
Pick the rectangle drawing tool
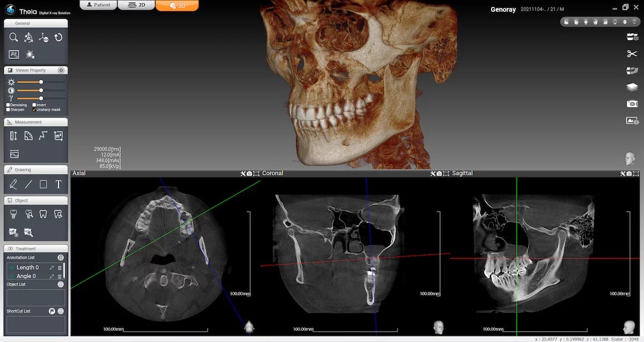(x=43, y=184)
